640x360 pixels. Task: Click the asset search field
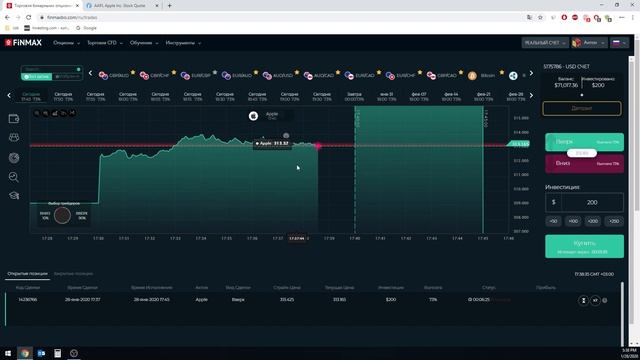click(x=51, y=69)
